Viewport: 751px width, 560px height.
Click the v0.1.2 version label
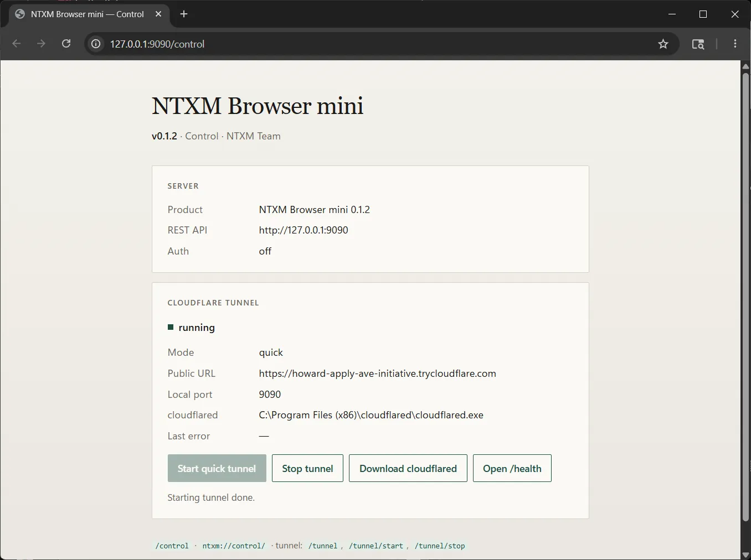164,136
